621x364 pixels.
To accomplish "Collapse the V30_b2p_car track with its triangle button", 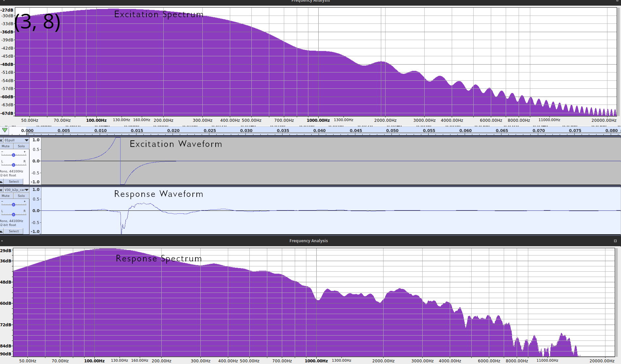I will pyautogui.click(x=2, y=231).
